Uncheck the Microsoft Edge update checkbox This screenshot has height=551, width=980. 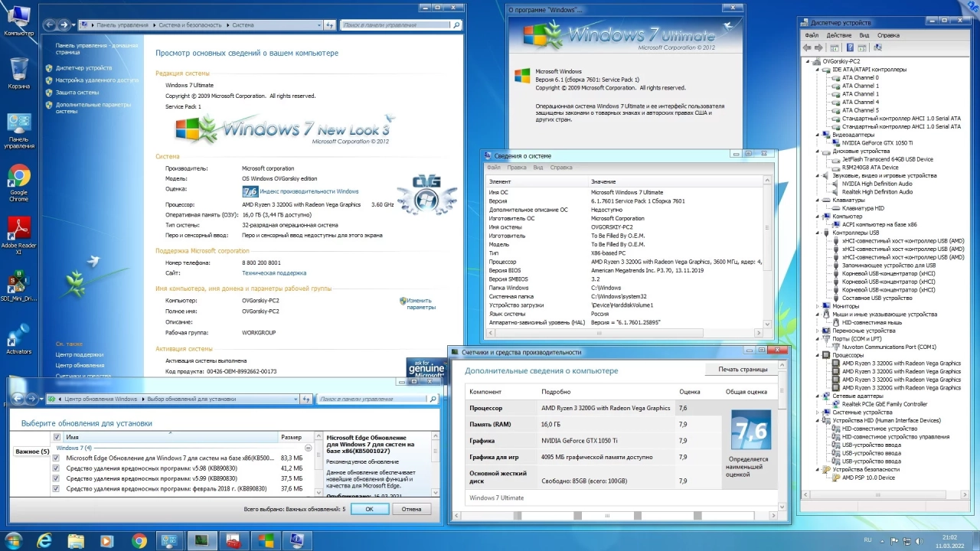(x=57, y=458)
